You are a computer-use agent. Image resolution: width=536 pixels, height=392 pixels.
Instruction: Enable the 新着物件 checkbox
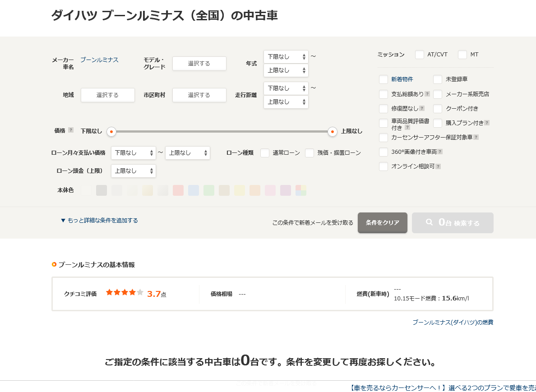[x=384, y=79]
